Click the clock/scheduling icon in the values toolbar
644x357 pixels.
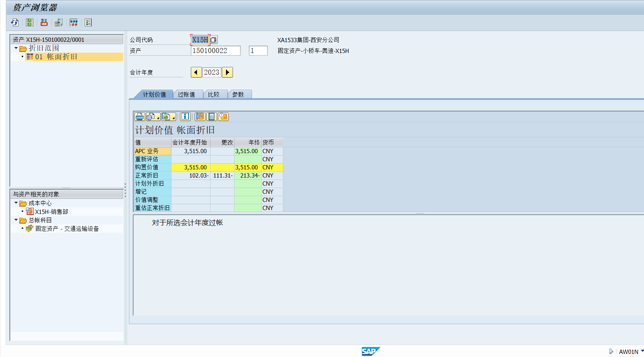click(223, 116)
